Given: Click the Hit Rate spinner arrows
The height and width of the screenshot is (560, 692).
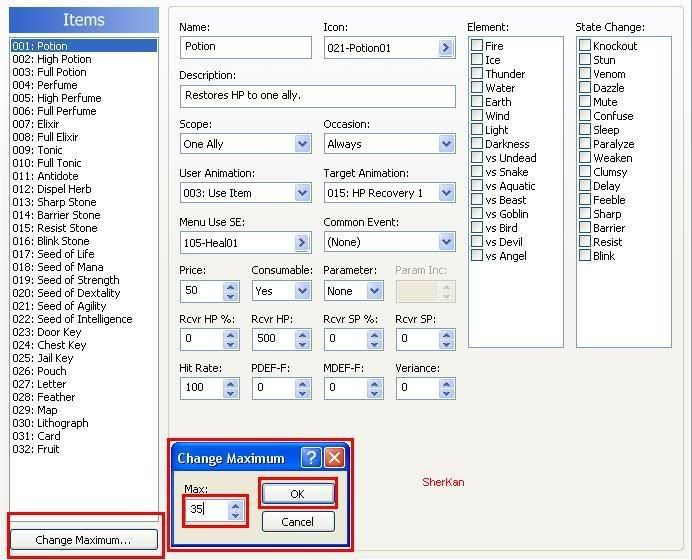Looking at the screenshot, I should click(231, 387).
